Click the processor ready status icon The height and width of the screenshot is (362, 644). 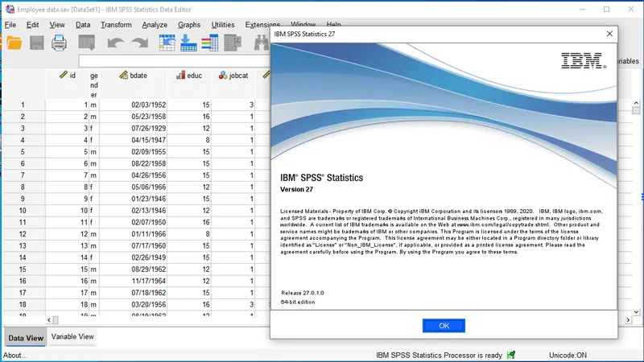511,355
